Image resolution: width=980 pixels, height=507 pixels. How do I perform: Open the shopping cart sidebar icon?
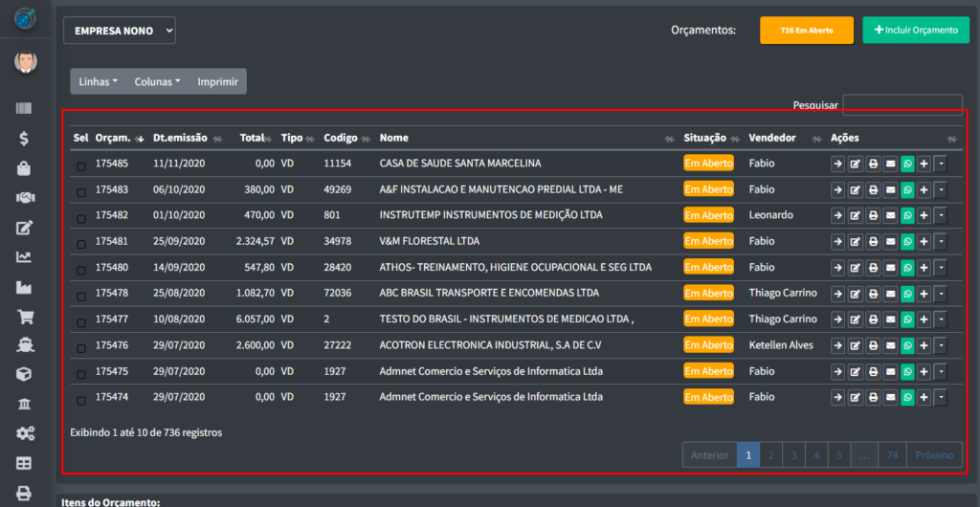(25, 317)
